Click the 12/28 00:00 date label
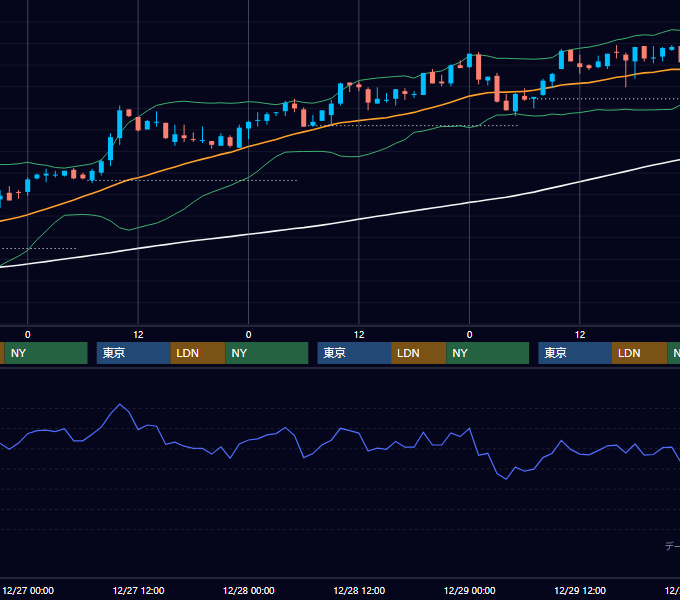Screen dimensions: 680x600 (248, 590)
